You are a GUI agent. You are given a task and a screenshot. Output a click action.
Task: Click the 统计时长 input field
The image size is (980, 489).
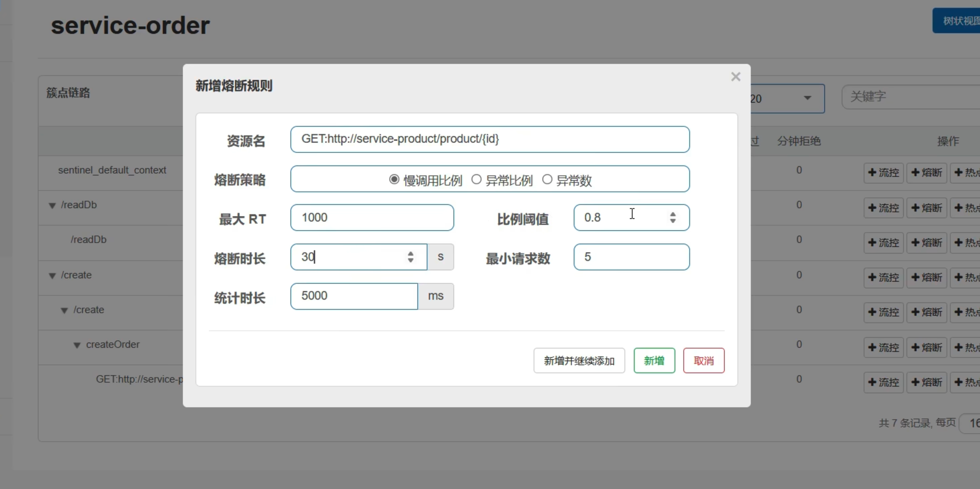coord(354,296)
